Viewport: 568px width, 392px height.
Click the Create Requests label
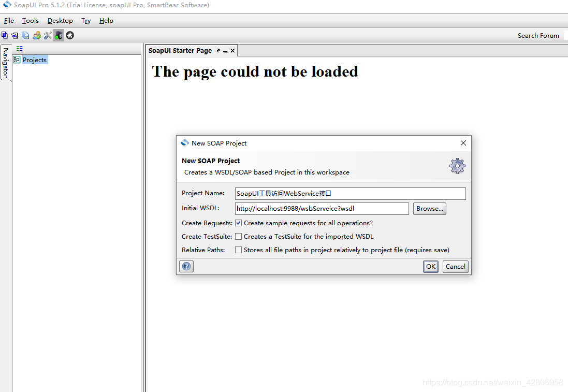pos(207,223)
